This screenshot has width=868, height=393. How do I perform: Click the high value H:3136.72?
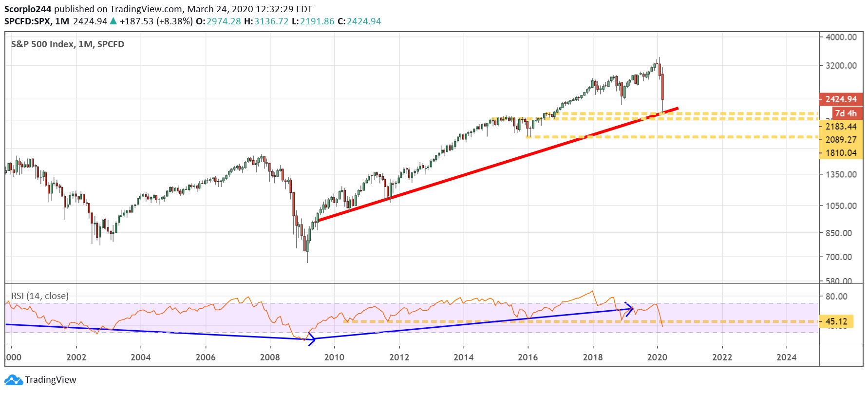[x=266, y=21]
